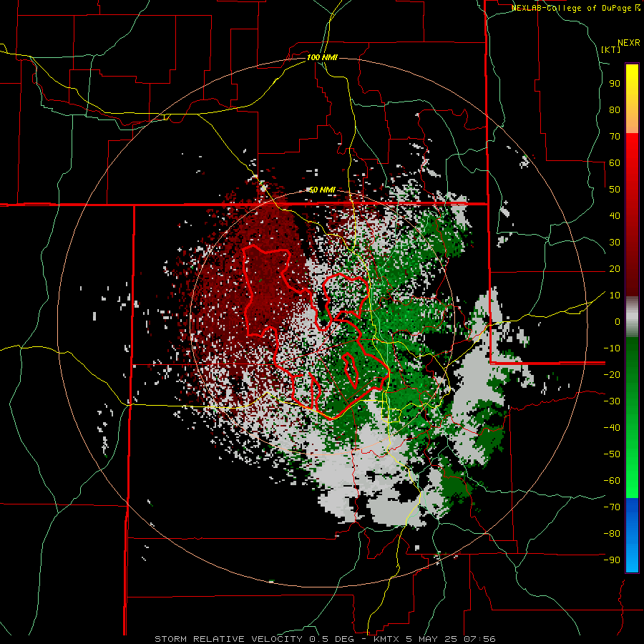Image resolution: width=644 pixels, height=644 pixels.
Task: Click the positive 10 velocity scale value
Action: tap(615, 296)
